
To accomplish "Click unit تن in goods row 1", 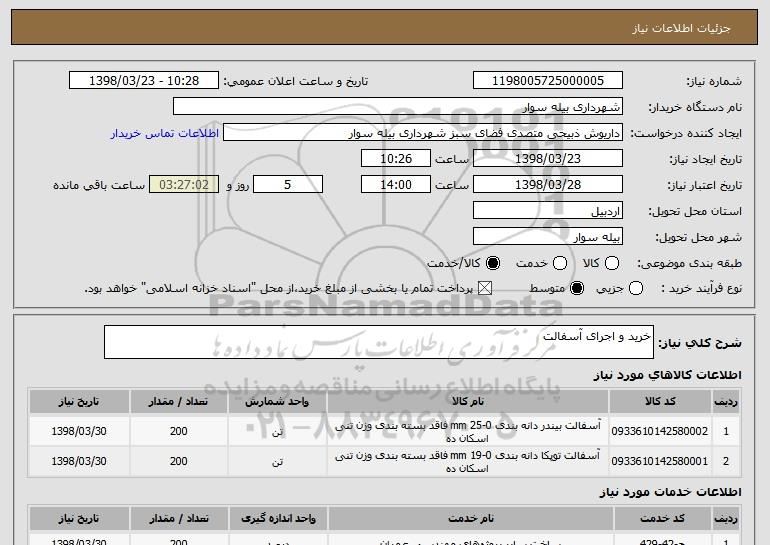I will point(277,432).
